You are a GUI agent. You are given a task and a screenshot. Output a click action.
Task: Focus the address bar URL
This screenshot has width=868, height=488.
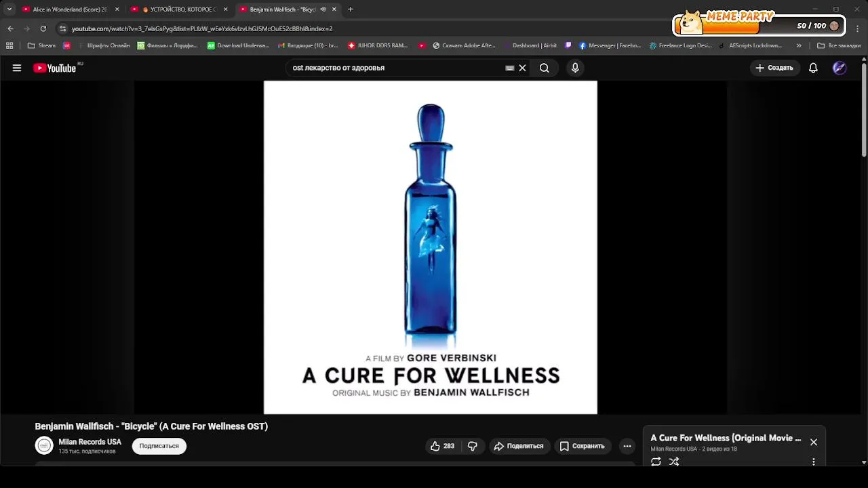point(202,28)
